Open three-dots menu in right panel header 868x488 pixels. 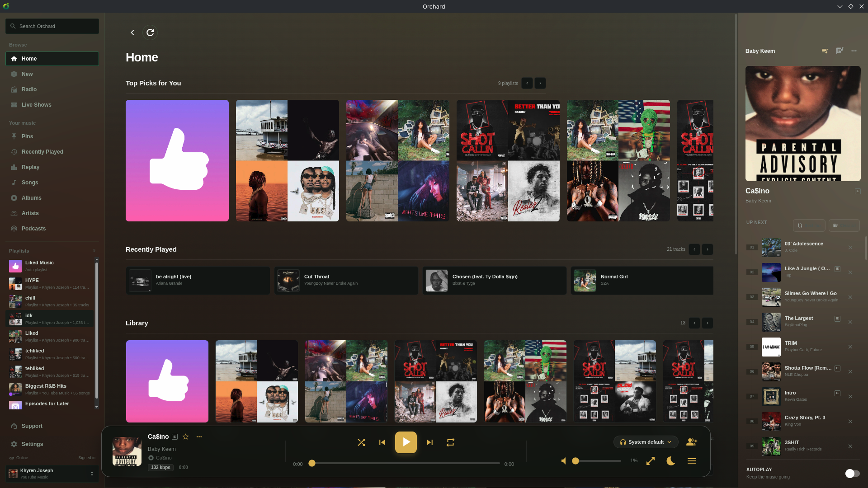[x=854, y=51]
